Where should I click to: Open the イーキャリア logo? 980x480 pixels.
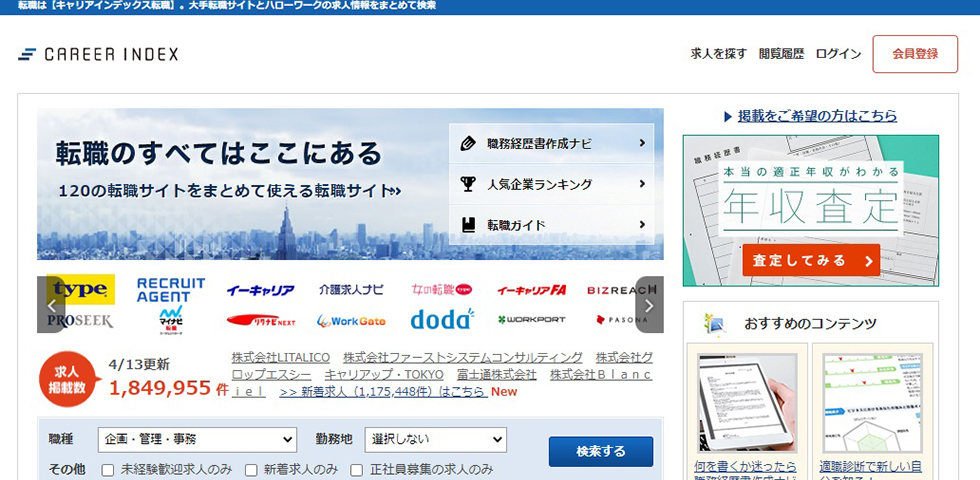coord(260,290)
